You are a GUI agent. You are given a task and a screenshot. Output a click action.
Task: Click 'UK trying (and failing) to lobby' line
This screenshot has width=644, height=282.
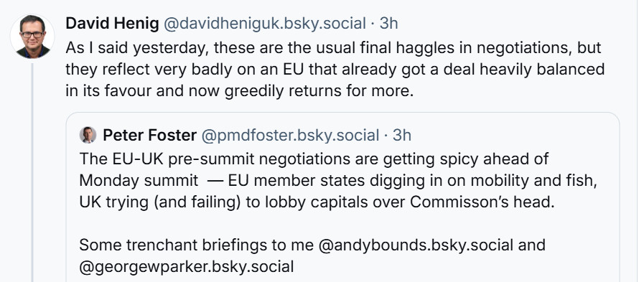click(317, 202)
